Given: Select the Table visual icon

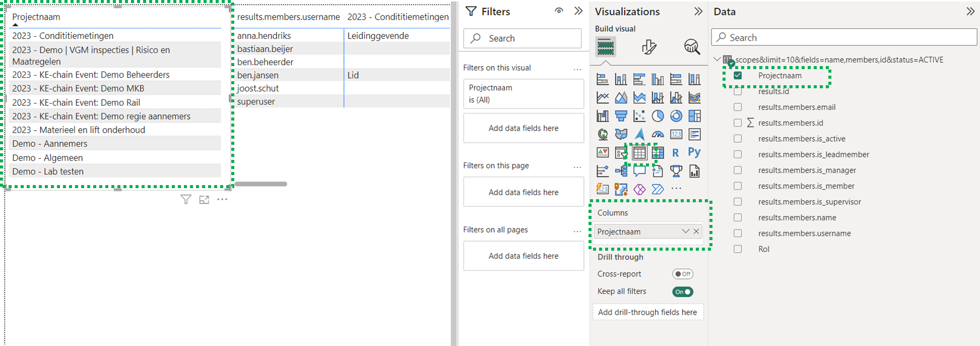Looking at the screenshot, I should [639, 152].
